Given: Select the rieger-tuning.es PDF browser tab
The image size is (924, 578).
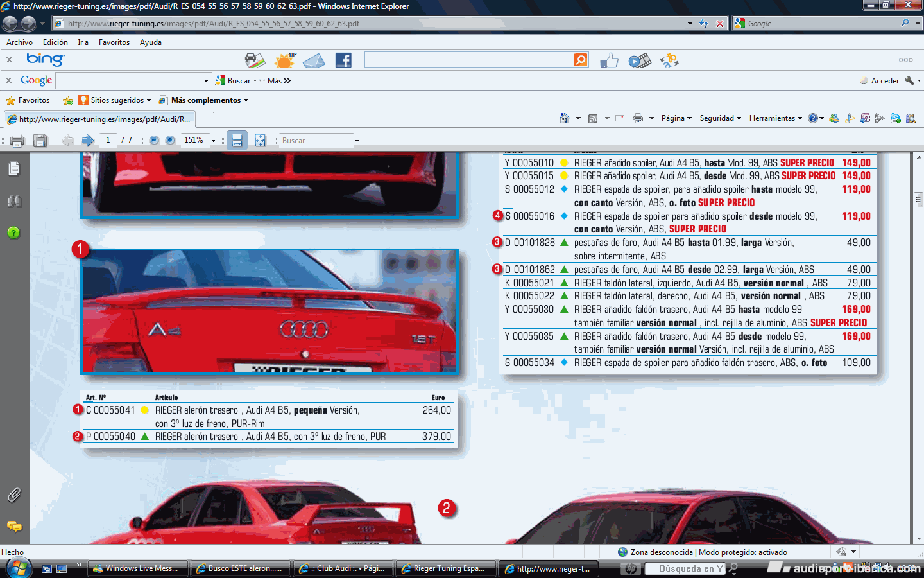Looking at the screenshot, I should [x=99, y=119].
